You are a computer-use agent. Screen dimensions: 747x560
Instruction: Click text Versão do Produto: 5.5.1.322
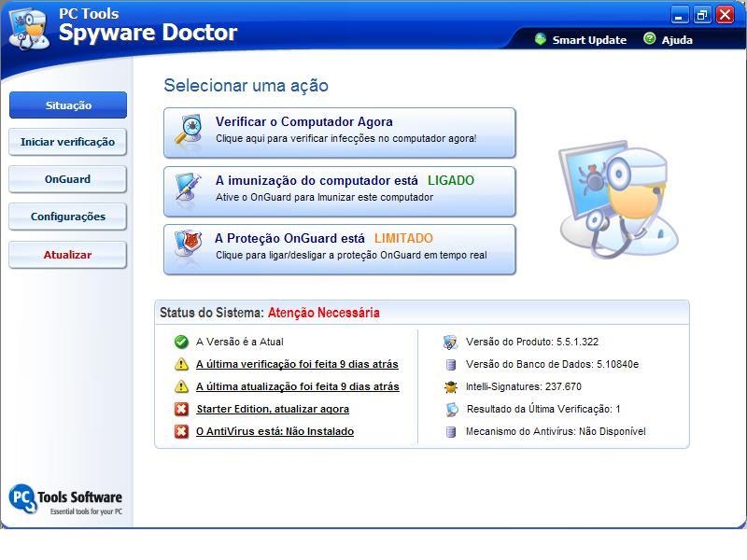pos(532,342)
